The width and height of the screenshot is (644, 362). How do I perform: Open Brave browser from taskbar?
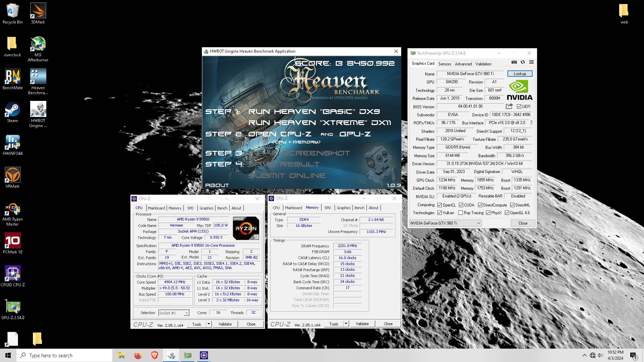pos(154,355)
